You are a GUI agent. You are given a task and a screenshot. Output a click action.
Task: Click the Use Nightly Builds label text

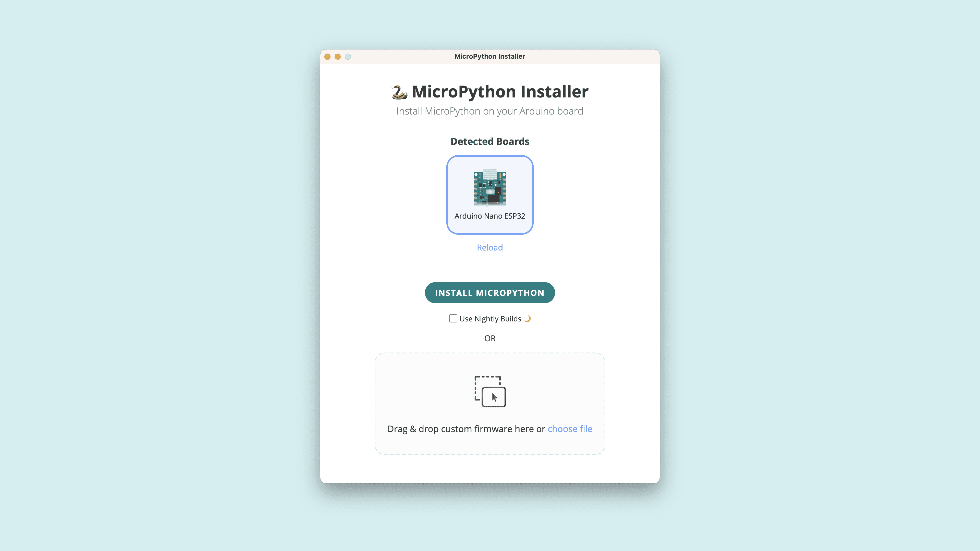(x=490, y=319)
